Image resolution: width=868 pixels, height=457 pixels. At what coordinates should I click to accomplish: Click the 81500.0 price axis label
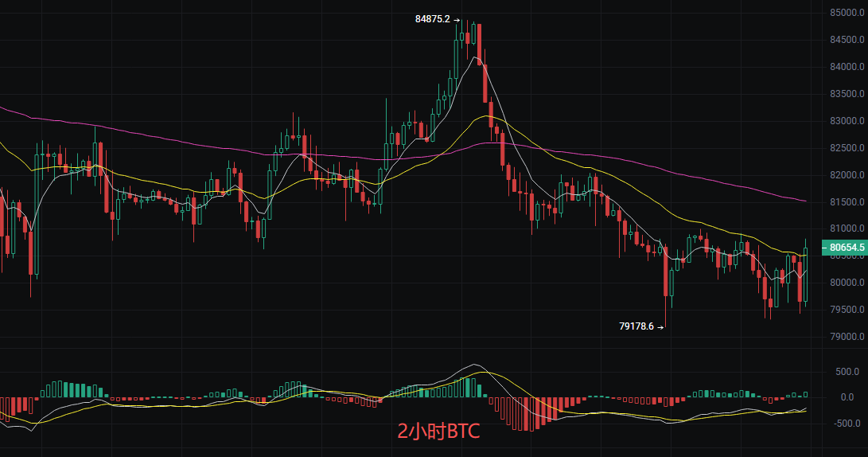coord(847,201)
